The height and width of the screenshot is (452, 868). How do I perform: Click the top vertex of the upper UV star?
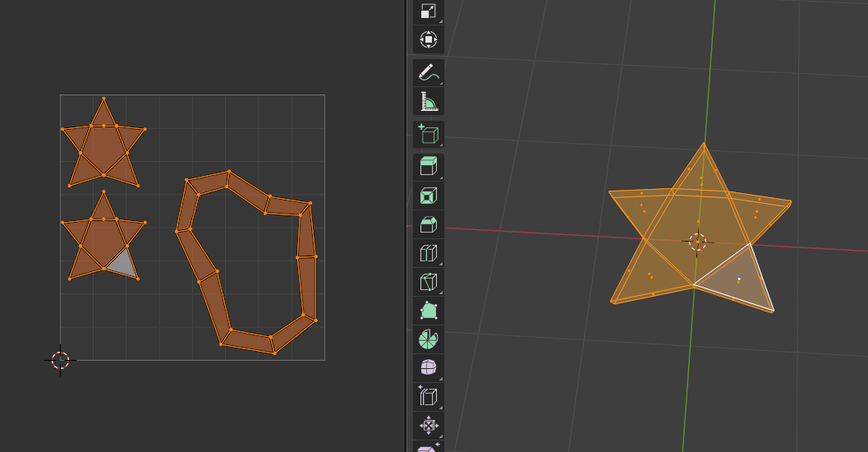coord(103,99)
